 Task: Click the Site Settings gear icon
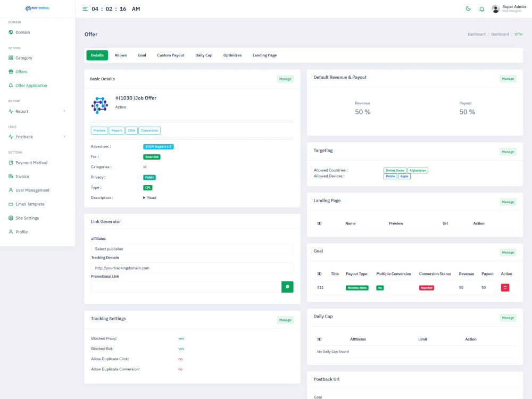(11, 218)
